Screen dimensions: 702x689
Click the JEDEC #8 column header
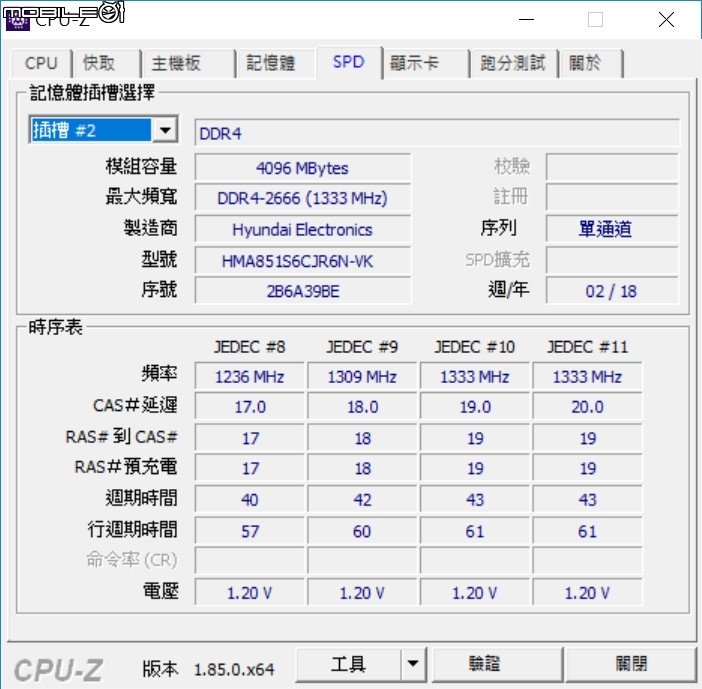coord(250,347)
